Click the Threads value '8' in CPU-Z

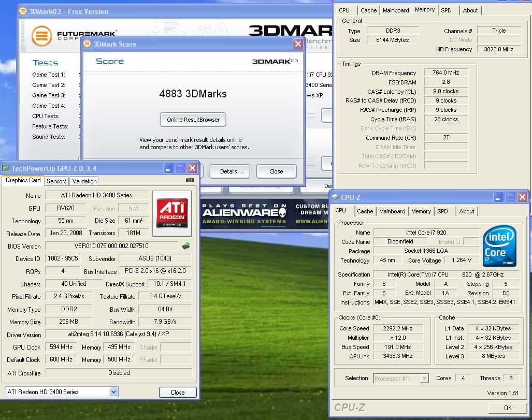click(511, 378)
